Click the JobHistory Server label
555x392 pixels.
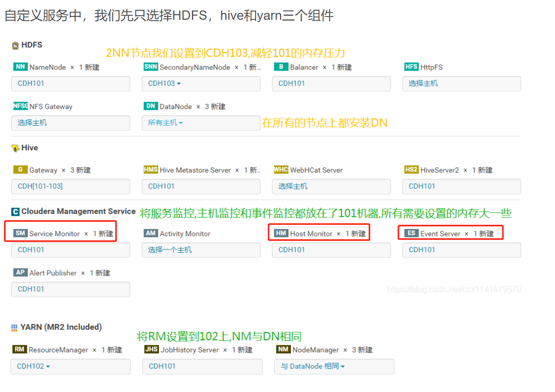tap(189, 350)
